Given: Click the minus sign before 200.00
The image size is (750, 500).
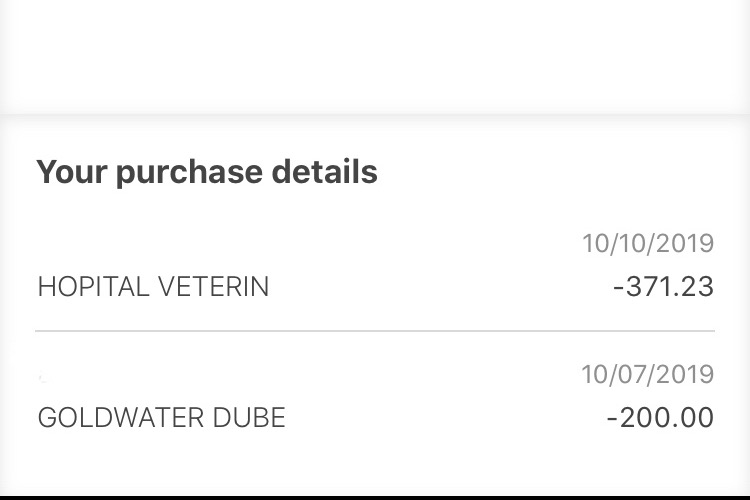Looking at the screenshot, I should click(613, 419).
